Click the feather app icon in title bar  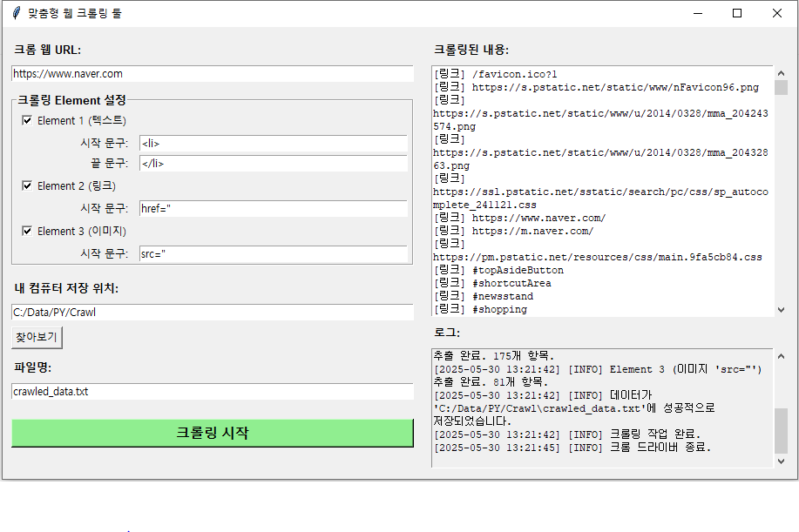point(17,13)
